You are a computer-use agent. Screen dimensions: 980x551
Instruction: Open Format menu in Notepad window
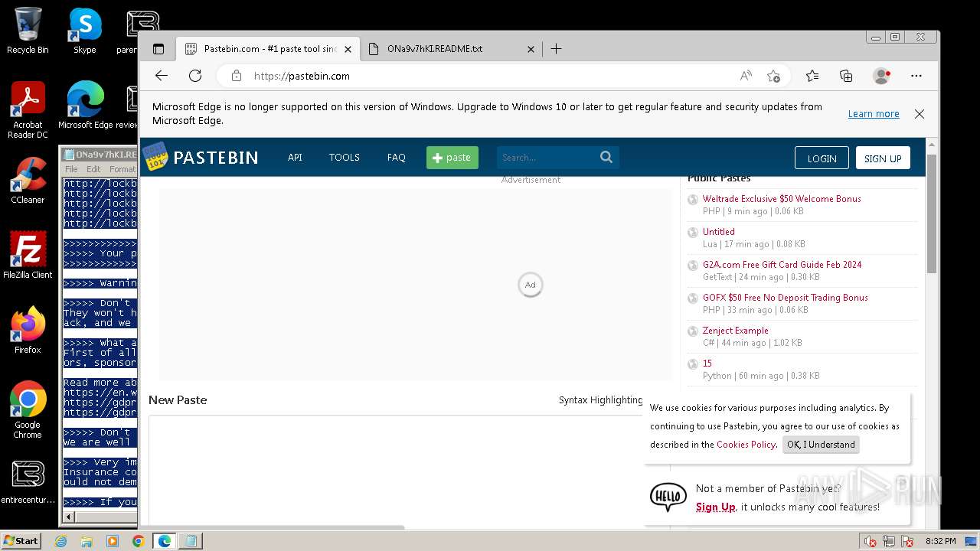click(x=122, y=169)
